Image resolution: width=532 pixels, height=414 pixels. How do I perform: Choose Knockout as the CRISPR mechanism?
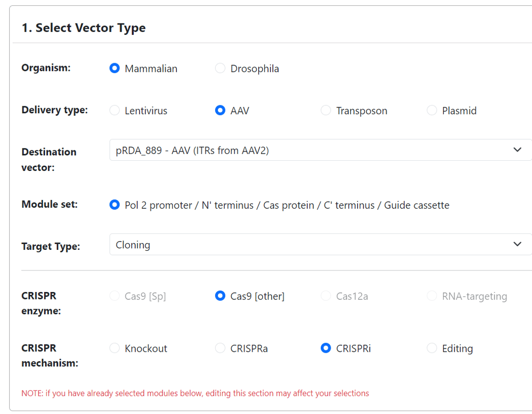point(114,348)
